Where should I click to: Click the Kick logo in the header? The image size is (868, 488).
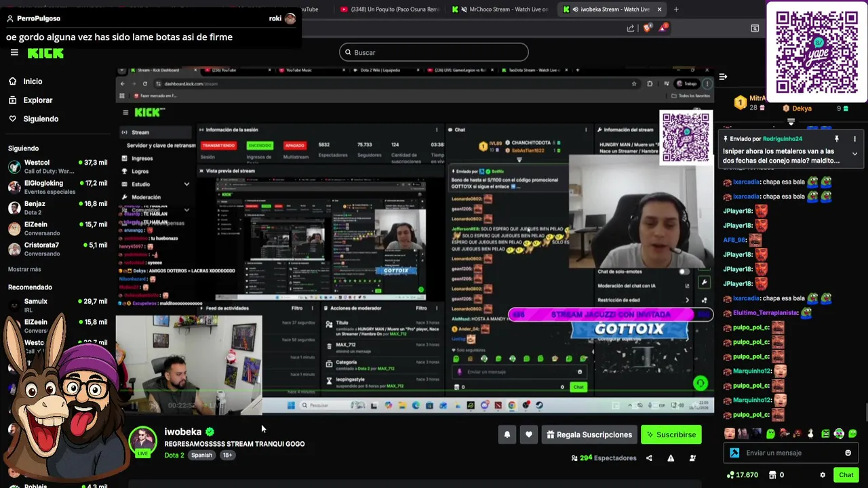pyautogui.click(x=45, y=53)
